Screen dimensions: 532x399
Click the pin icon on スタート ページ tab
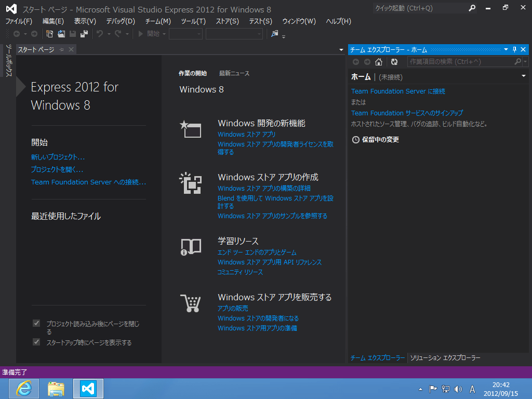[62, 49]
